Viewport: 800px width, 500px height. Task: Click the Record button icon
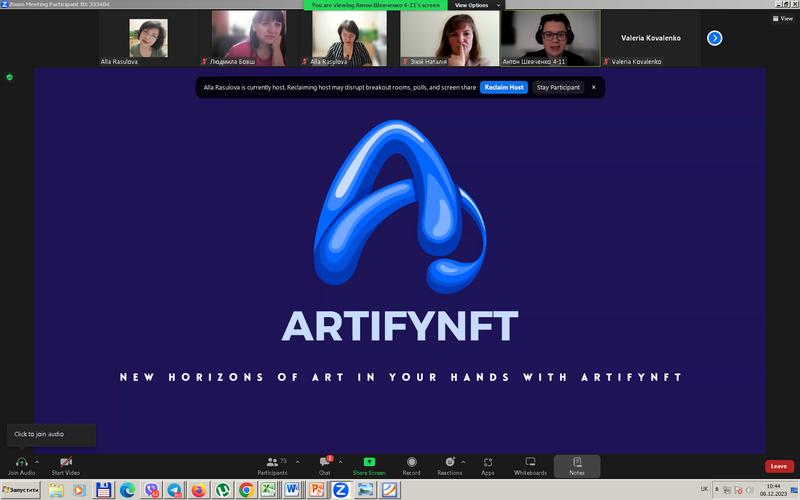pyautogui.click(x=412, y=462)
